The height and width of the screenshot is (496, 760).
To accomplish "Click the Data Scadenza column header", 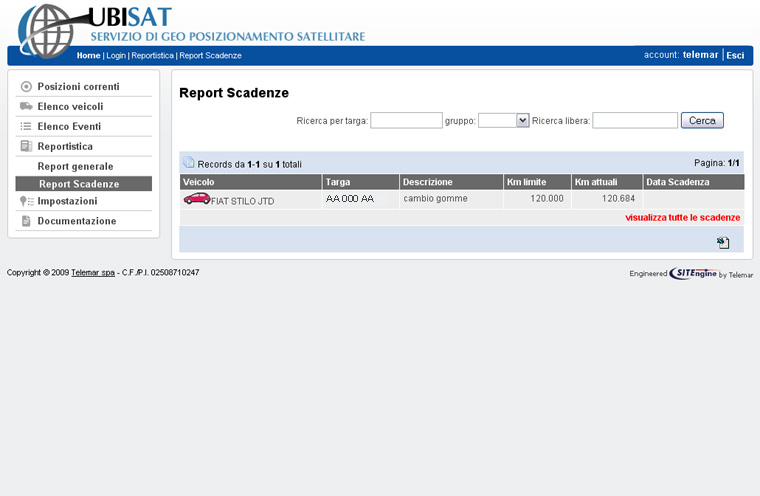I will (x=694, y=182).
